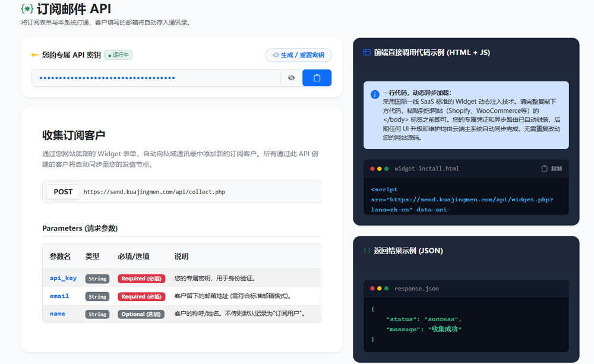Click Required (必填) badge in email row
The height and width of the screenshot is (364, 594).
coord(141,296)
